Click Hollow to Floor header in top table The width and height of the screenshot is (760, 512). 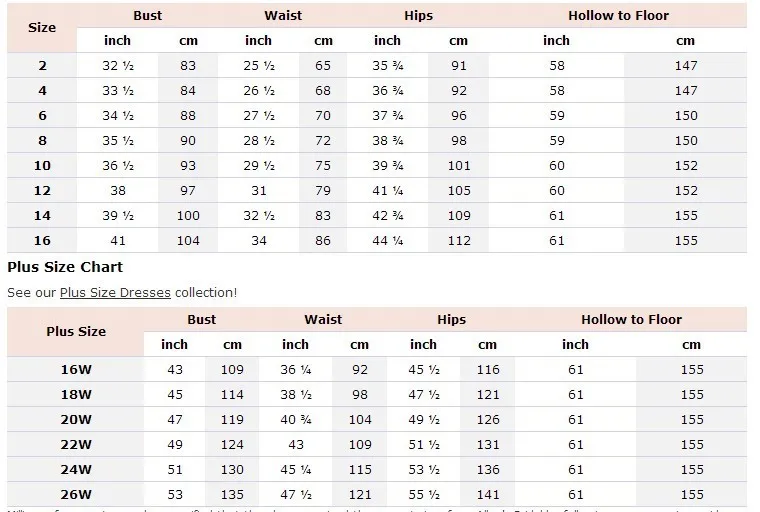(618, 16)
